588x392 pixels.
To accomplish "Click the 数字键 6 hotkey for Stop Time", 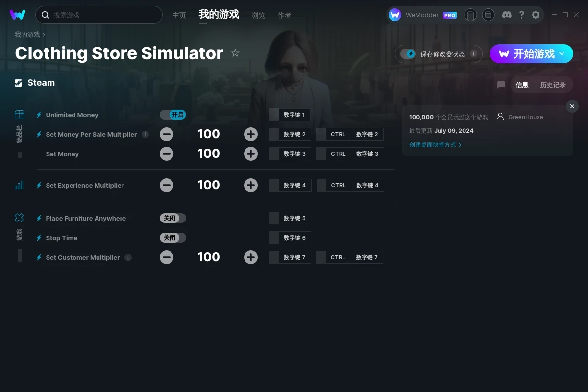I will pyautogui.click(x=290, y=238).
